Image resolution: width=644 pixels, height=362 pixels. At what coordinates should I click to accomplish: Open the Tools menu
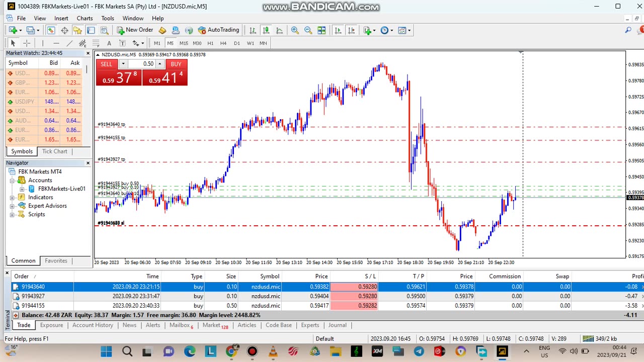108,18
